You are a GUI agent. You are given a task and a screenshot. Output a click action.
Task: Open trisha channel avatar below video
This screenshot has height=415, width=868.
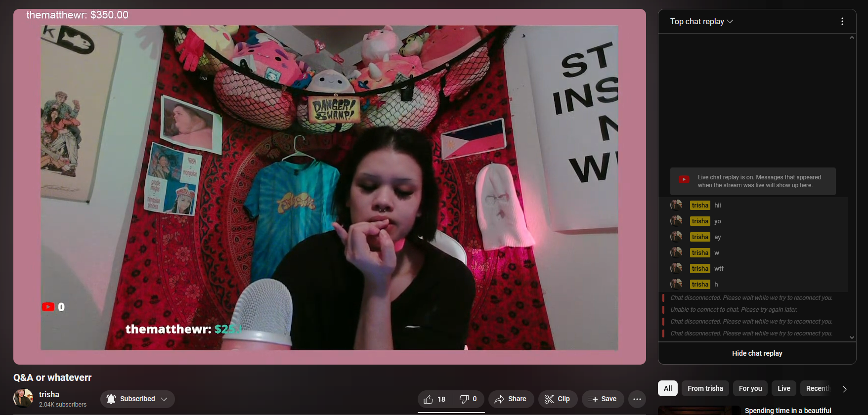coord(23,398)
